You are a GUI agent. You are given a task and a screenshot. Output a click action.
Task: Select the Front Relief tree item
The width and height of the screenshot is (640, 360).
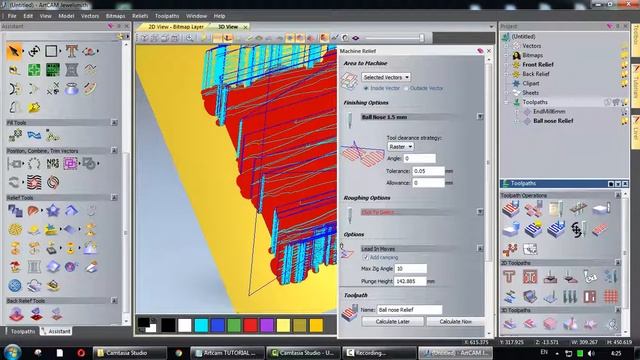pyautogui.click(x=538, y=64)
